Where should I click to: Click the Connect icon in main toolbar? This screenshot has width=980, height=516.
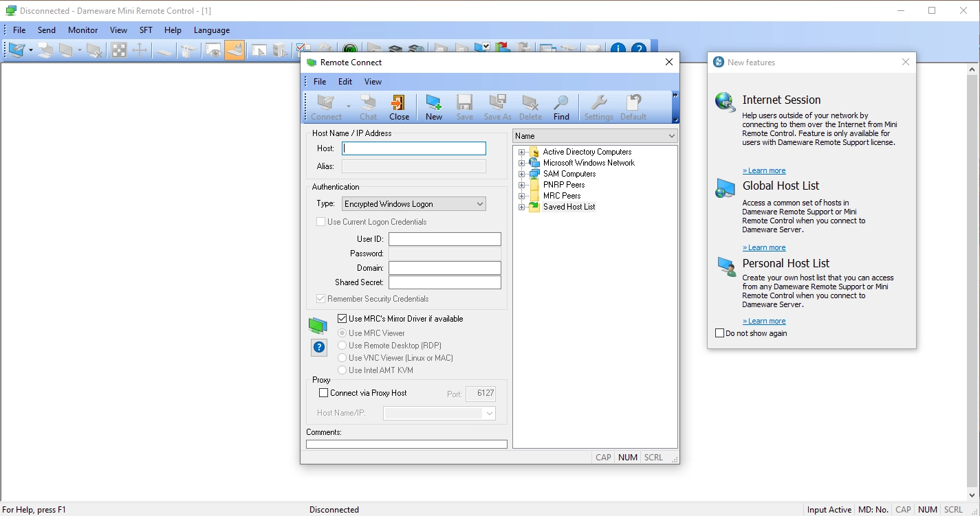click(17, 50)
